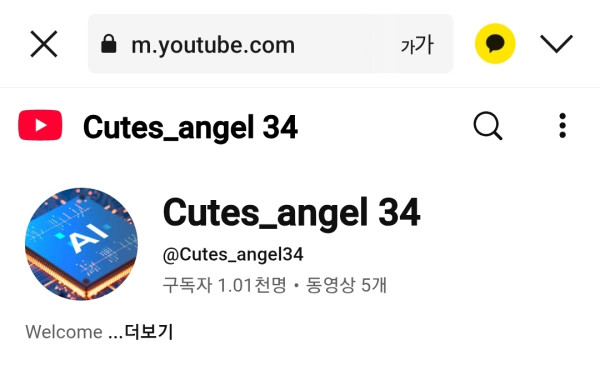Screen dimensions: 600x365
Task: Tap the 동영상 5개 video count
Action: tap(346, 285)
